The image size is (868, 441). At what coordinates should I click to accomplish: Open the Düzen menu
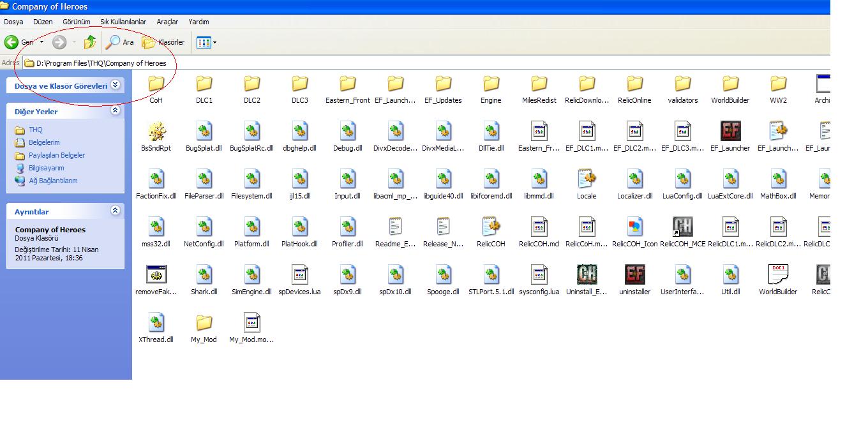click(43, 22)
